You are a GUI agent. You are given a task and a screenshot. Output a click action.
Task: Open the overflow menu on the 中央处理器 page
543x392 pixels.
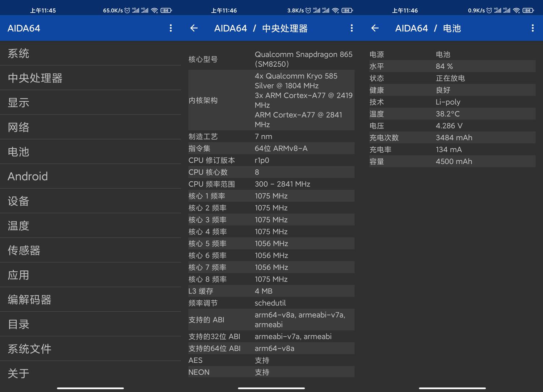point(351,28)
